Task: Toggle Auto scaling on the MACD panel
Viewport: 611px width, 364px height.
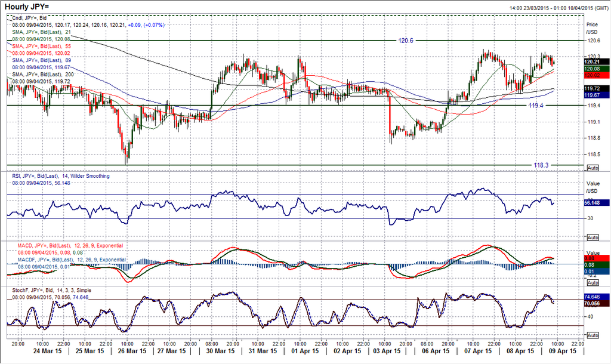Action: 592,284
